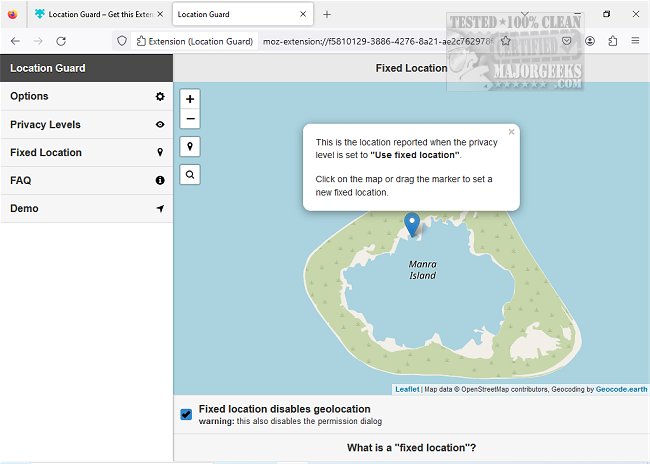Click the extension address bar
The width and height of the screenshot is (650, 464).
[380, 41]
